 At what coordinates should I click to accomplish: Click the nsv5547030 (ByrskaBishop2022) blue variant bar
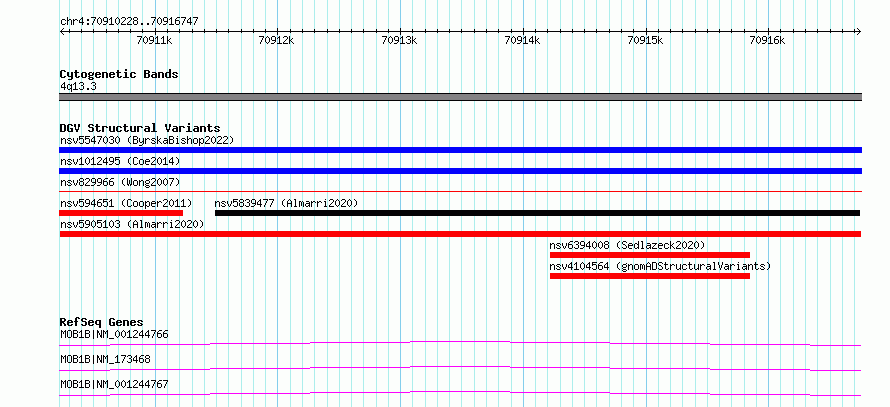460,150
